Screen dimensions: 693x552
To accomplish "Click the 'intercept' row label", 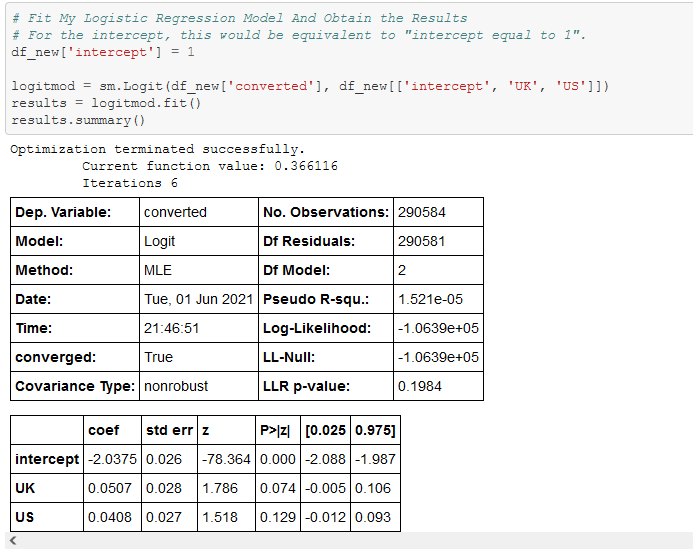I will pos(47,459).
